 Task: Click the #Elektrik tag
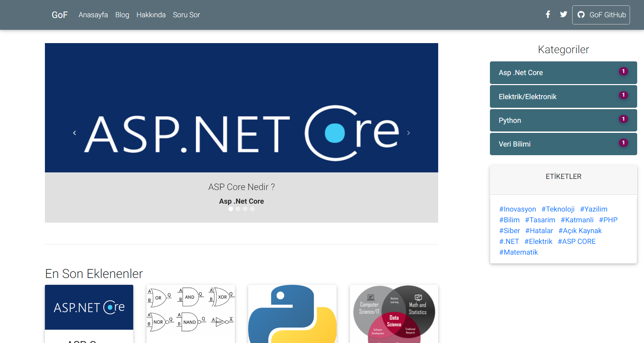tap(538, 241)
